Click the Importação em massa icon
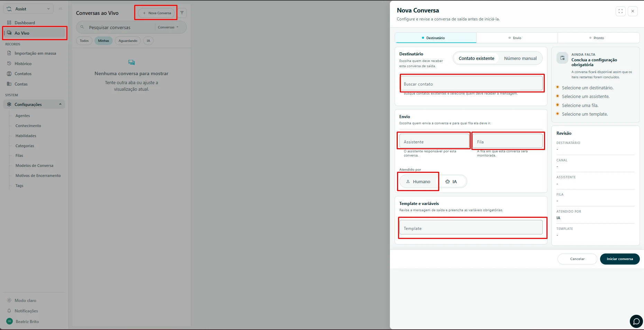Viewport: 644px width, 330px height. click(x=9, y=53)
